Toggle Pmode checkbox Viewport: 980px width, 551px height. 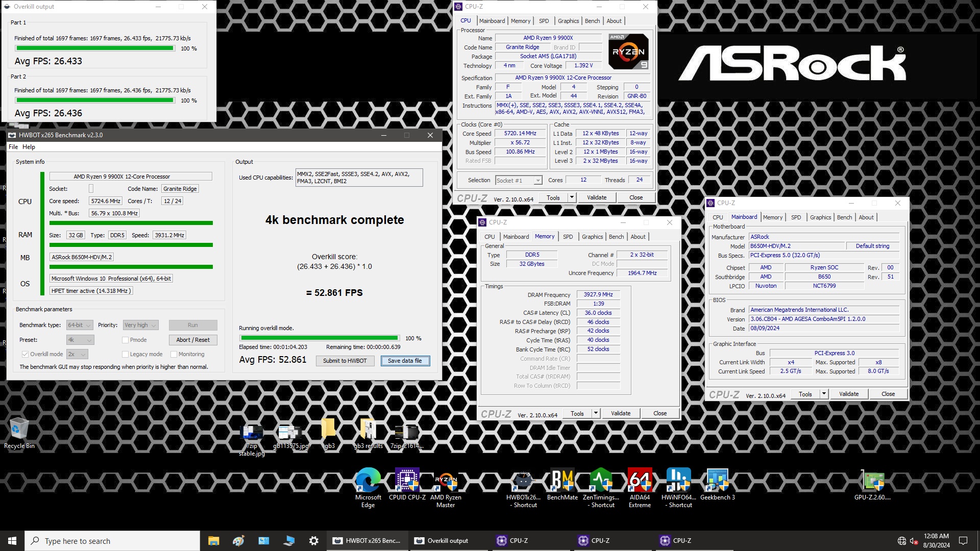(x=125, y=340)
